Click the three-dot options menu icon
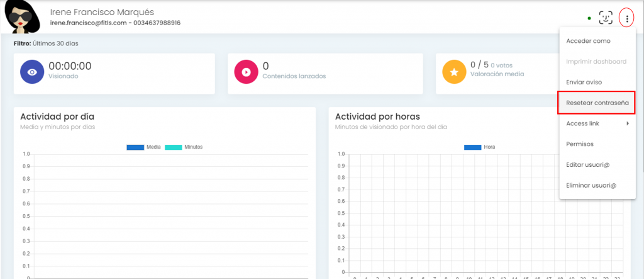 pyautogui.click(x=626, y=18)
